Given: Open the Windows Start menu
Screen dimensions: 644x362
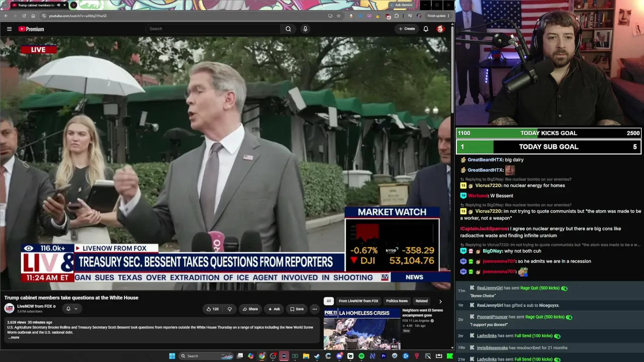Looking at the screenshot, I should tap(172, 356).
